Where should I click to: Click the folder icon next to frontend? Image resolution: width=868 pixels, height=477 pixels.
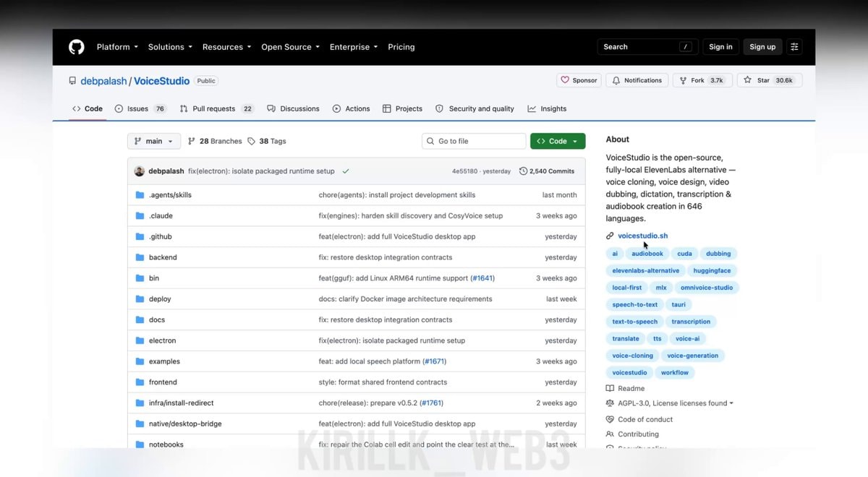point(140,382)
